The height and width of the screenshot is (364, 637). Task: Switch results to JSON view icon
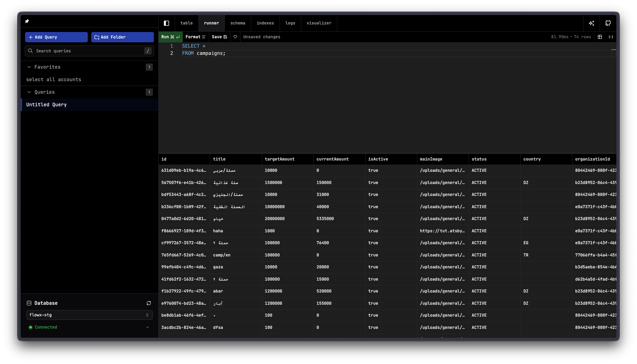[x=611, y=37]
